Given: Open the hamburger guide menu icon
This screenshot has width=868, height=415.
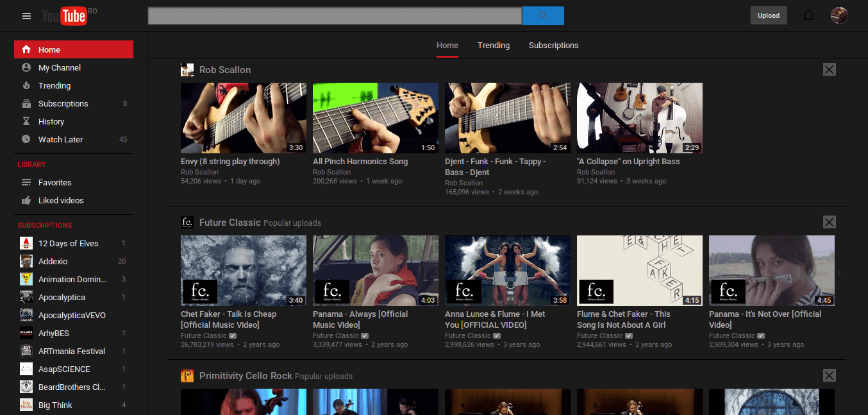Looking at the screenshot, I should click(26, 16).
